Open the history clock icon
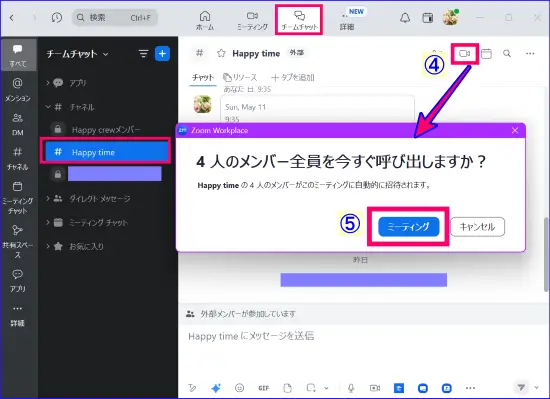This screenshot has width=550, height=399. [x=56, y=18]
